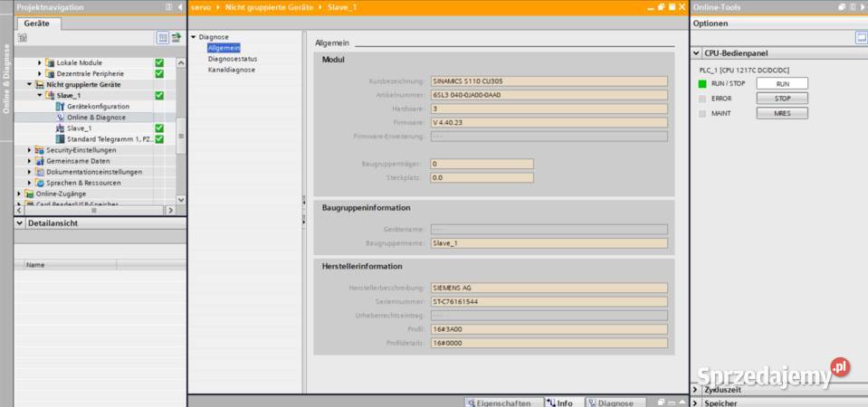The width and height of the screenshot is (868, 407).
Task: Click the Kurzbezeichnung field SINAMICS S110 CU305
Action: [x=549, y=81]
